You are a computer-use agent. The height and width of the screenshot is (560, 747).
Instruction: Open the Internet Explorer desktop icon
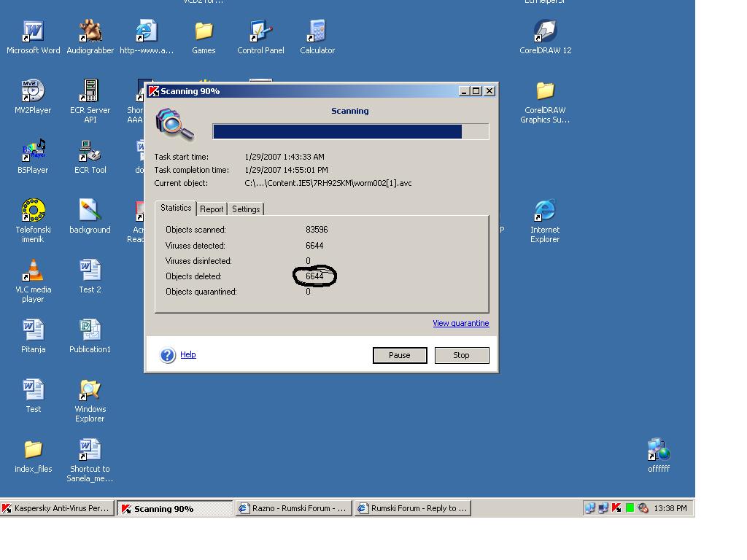click(545, 211)
